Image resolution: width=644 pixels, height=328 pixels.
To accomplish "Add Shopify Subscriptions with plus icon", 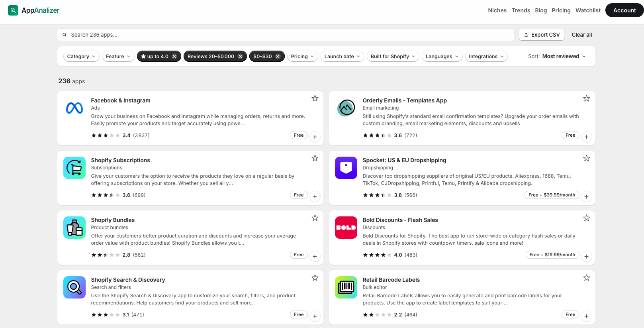I will pos(315,196).
